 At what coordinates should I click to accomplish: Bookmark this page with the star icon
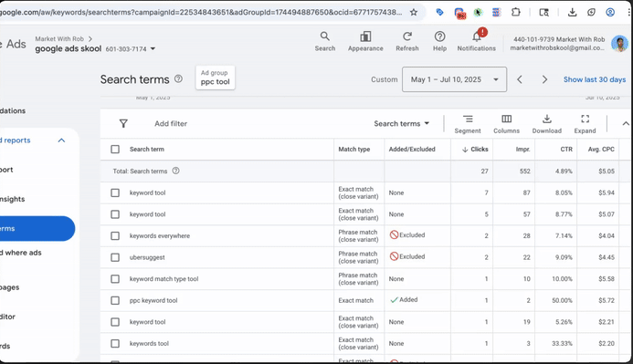click(x=414, y=12)
